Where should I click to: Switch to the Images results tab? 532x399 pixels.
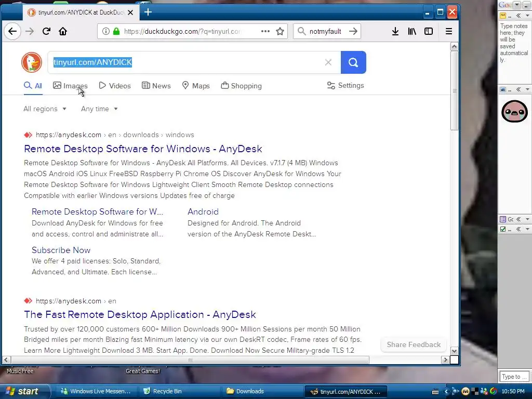click(70, 86)
